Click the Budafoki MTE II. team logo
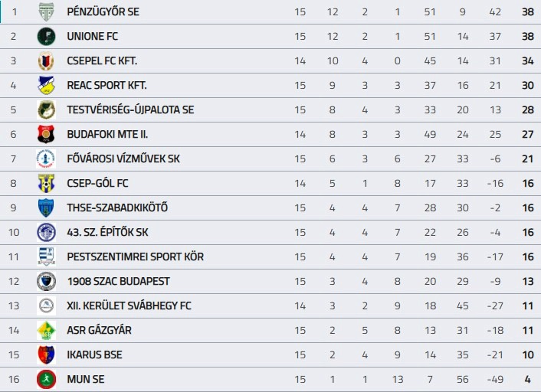The width and height of the screenshot is (541, 392). 46,135
